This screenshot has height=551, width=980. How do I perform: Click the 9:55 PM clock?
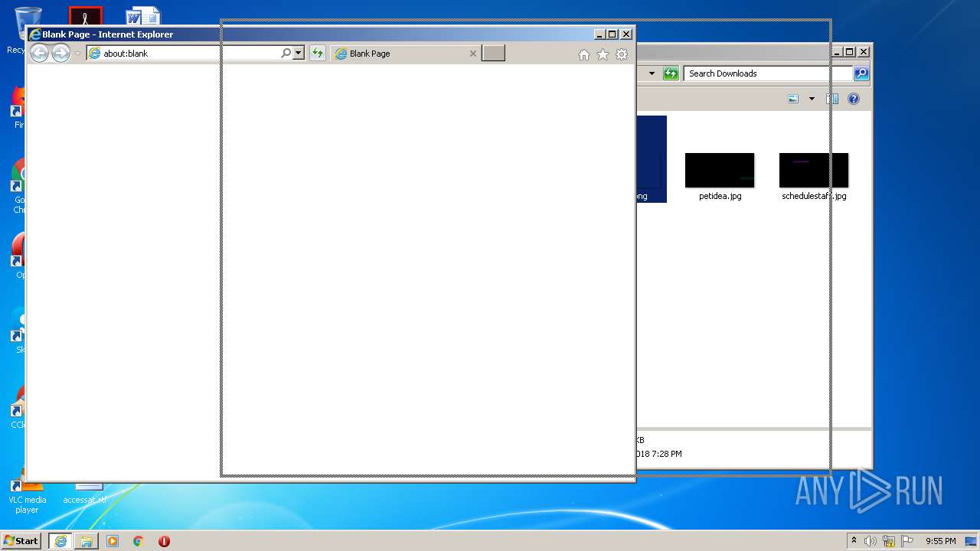pos(940,541)
